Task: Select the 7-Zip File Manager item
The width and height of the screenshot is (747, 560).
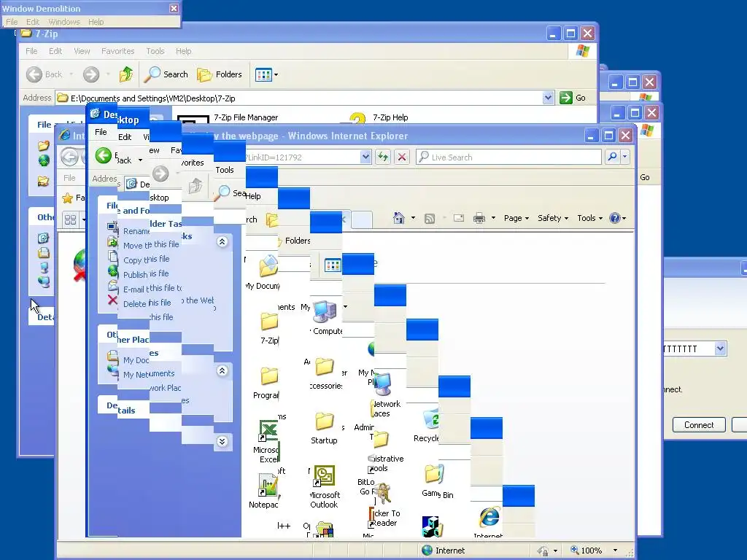Action: click(x=228, y=118)
